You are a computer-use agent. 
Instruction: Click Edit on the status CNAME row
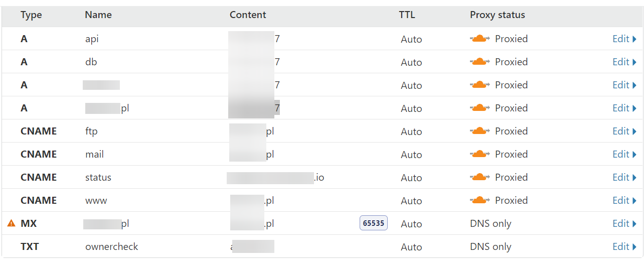tap(624, 177)
